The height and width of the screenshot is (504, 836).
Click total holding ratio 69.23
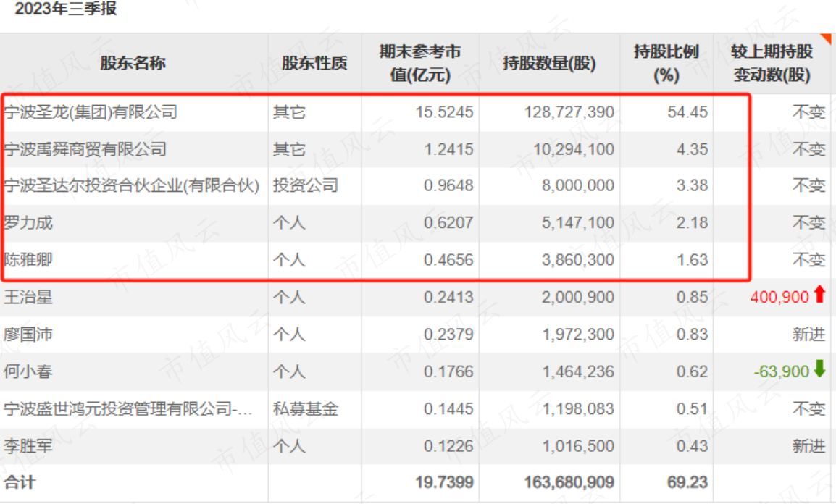pos(687,482)
